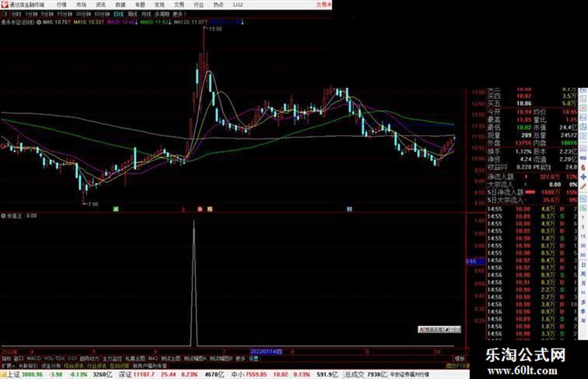Select 年 period in right sidebar
Viewport: 588px width, 379px height.
pos(583,321)
